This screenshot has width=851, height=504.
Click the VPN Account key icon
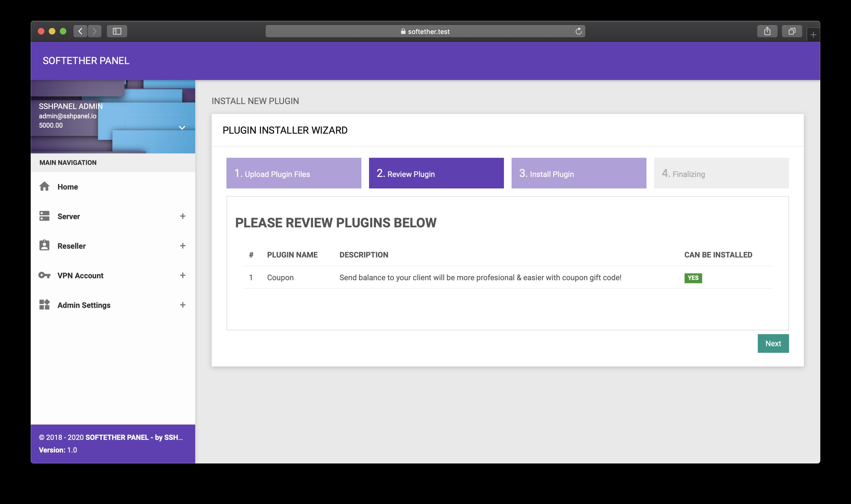[x=44, y=275]
